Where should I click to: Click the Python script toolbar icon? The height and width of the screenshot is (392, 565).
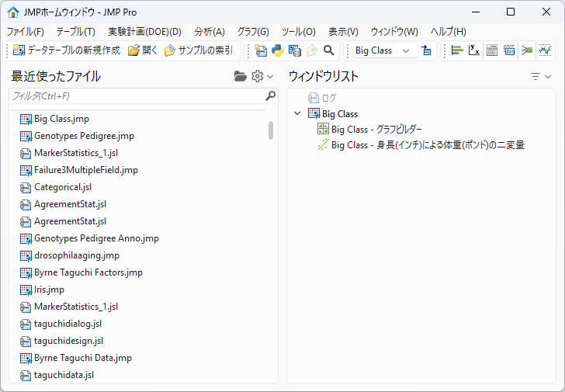click(278, 50)
